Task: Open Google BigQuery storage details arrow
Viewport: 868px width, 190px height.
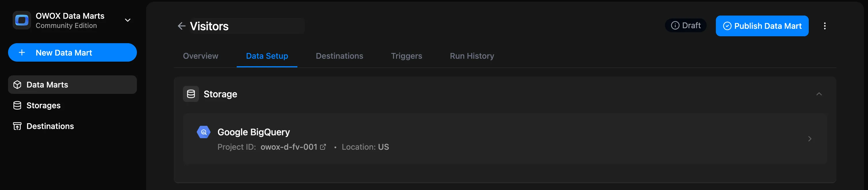Action: 809,139
